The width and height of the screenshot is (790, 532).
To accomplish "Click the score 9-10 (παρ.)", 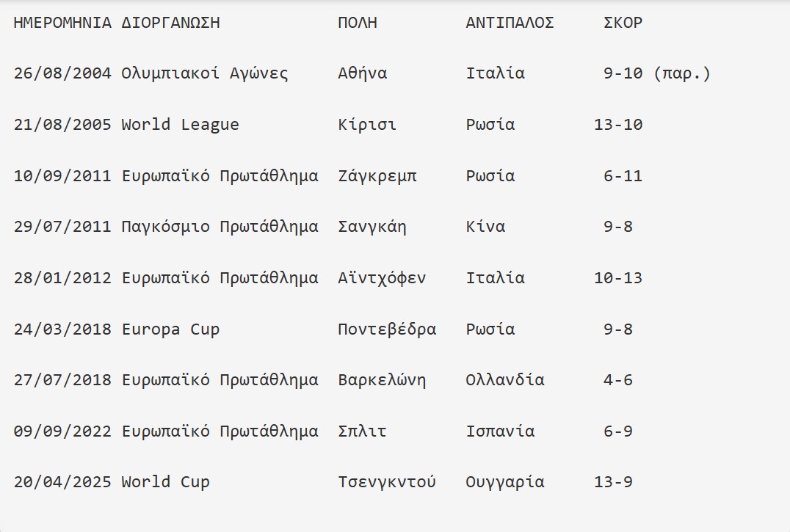I will (657, 73).
